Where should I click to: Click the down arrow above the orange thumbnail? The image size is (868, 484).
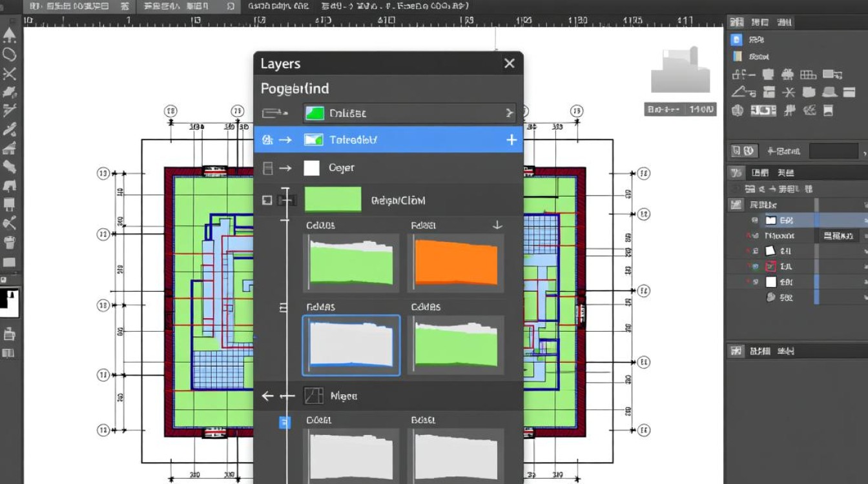[x=497, y=225]
